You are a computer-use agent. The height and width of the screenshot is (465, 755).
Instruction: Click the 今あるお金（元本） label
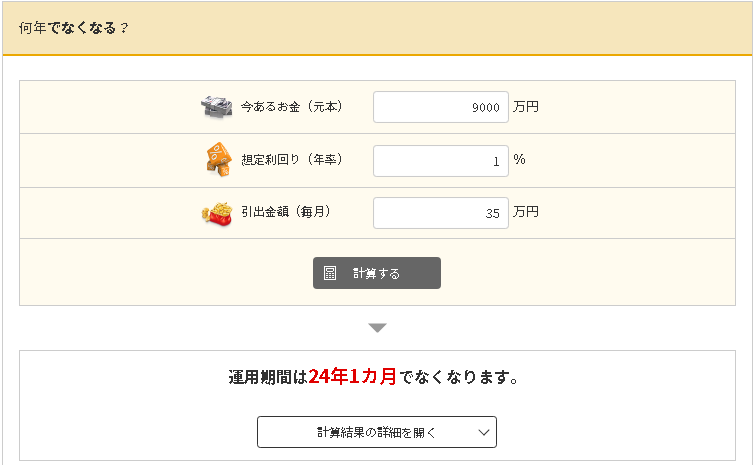click(x=292, y=107)
